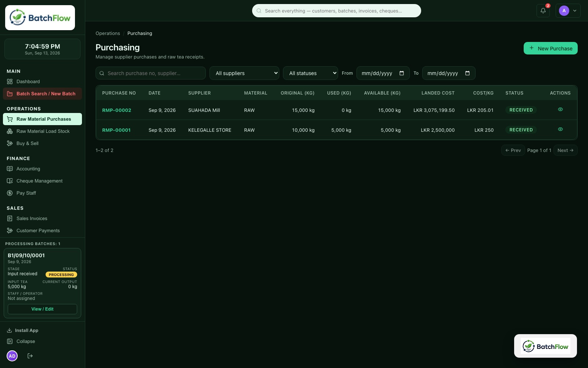Image resolution: width=588 pixels, height=368 pixels.
Task: Open the All statuses dropdown
Action: pyautogui.click(x=311, y=73)
